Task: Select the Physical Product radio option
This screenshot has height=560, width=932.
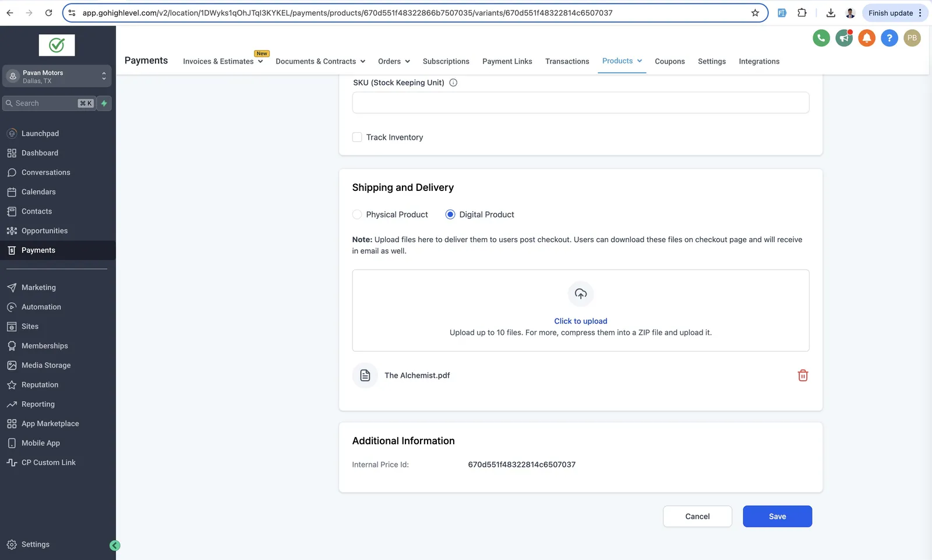Action: click(357, 215)
